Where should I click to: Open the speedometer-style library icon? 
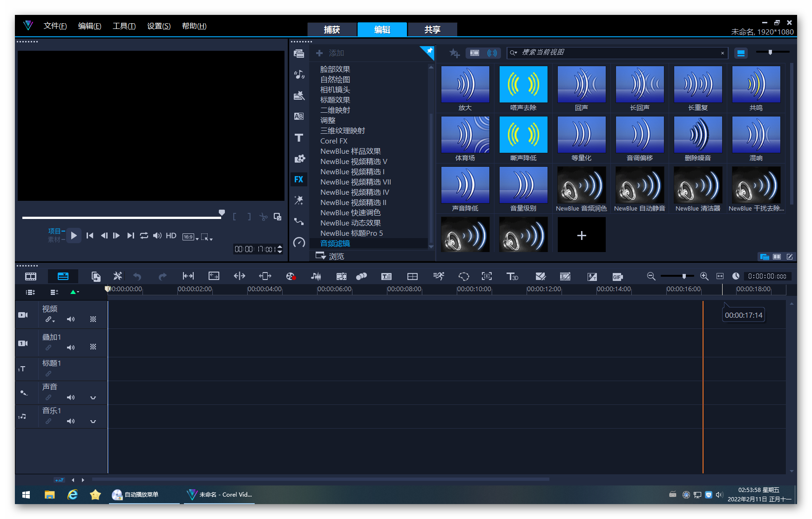tap(299, 242)
